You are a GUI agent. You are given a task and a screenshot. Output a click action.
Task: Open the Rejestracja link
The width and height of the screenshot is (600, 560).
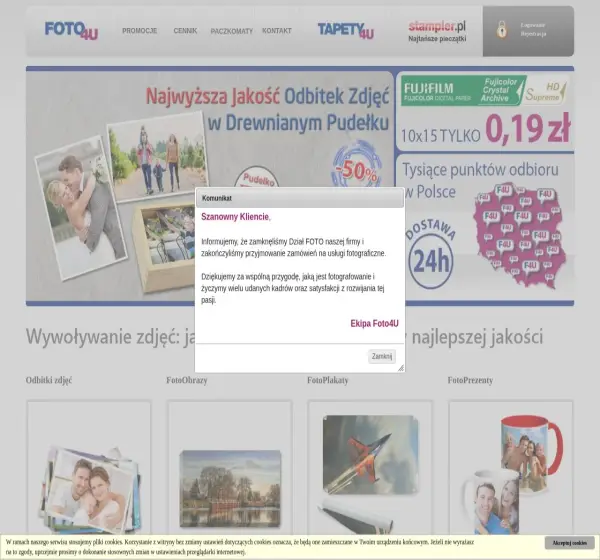click(533, 34)
